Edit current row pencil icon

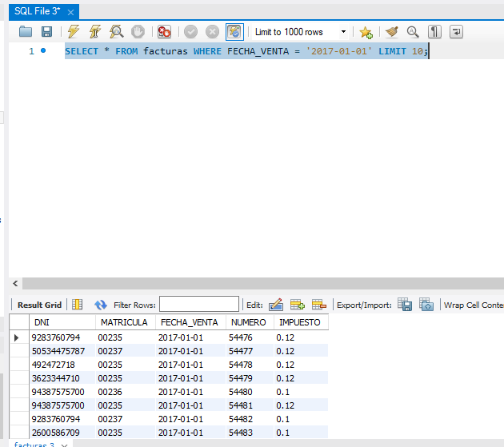pos(276,305)
